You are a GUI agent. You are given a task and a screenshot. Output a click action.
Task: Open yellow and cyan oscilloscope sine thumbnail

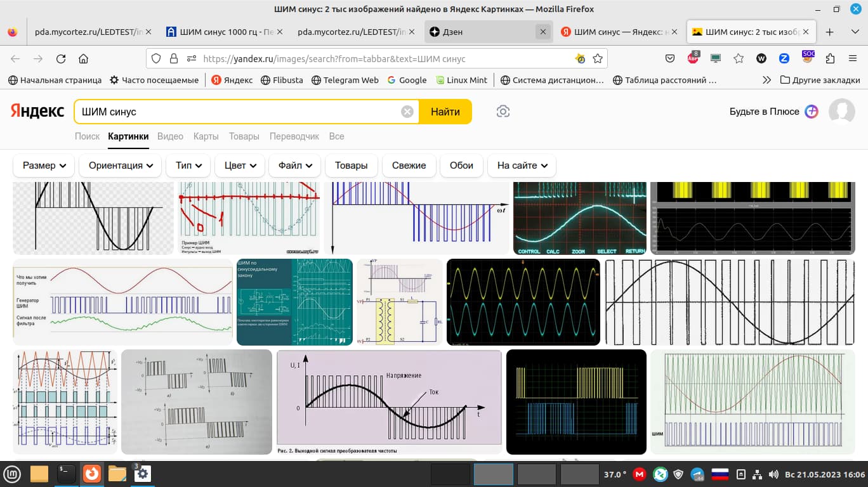click(x=523, y=302)
